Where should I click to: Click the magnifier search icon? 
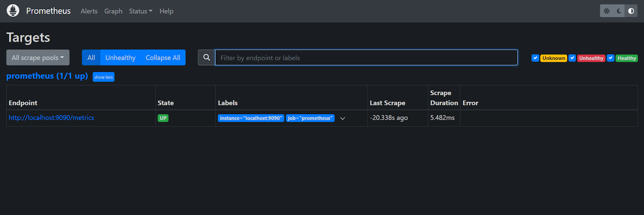click(x=206, y=57)
